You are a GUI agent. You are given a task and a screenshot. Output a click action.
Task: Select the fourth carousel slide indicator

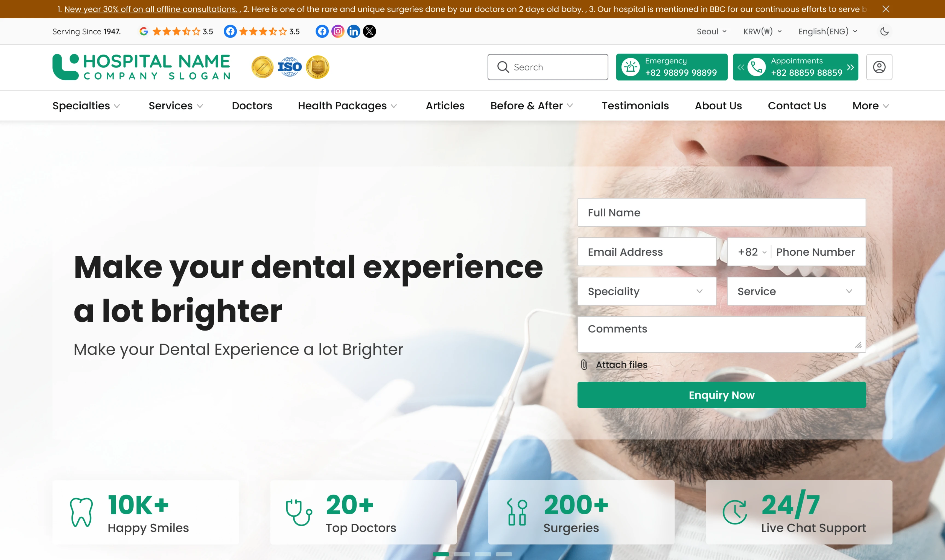click(x=504, y=554)
